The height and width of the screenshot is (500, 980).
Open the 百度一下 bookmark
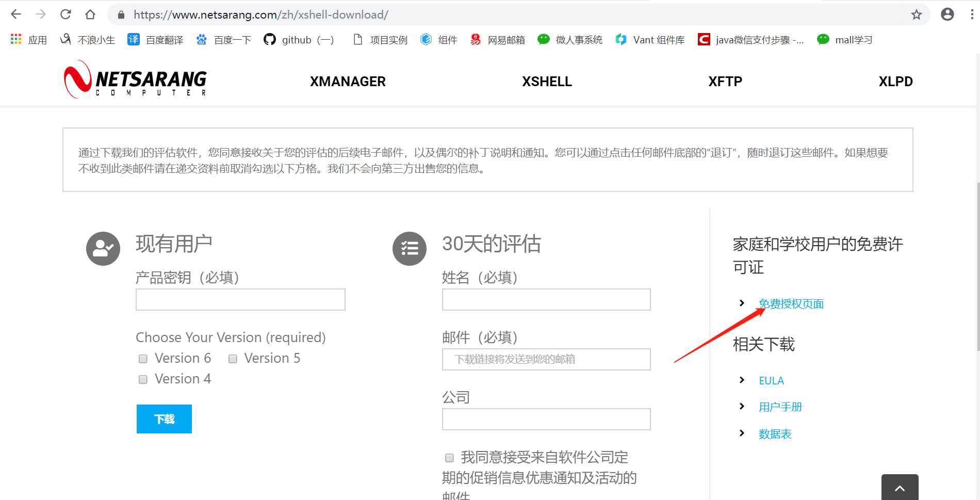point(223,40)
